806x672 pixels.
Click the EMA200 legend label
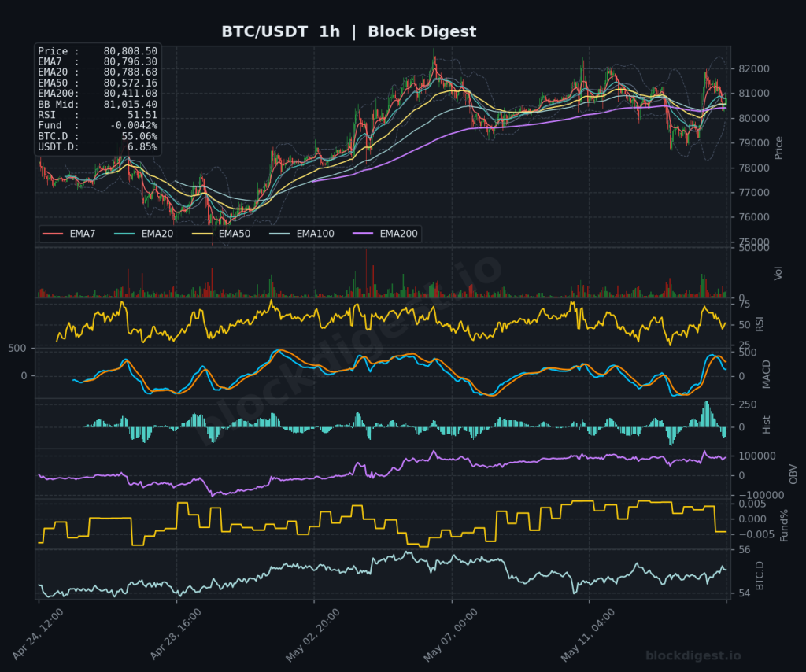tap(399, 234)
